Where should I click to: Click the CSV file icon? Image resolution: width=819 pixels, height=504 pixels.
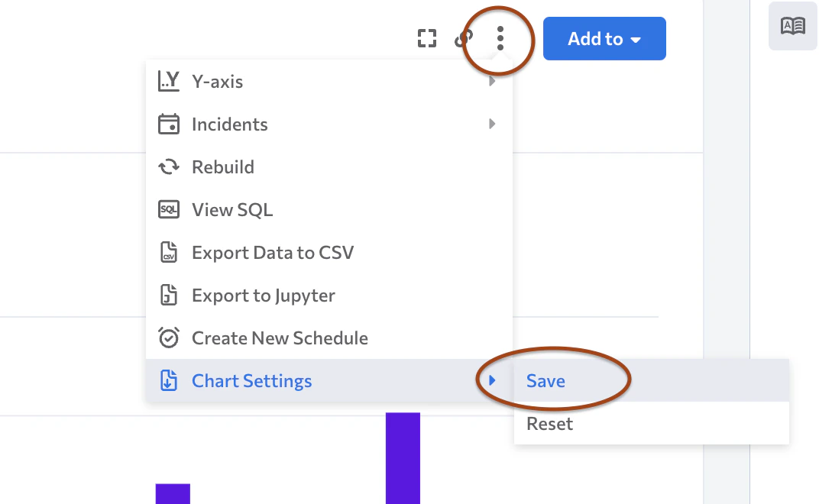tap(168, 252)
